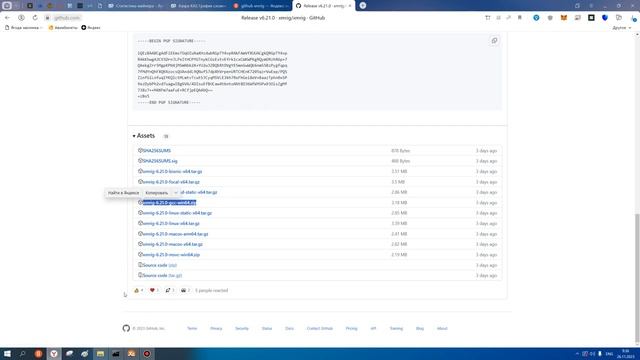Open the Training footer link

[x=396, y=328]
